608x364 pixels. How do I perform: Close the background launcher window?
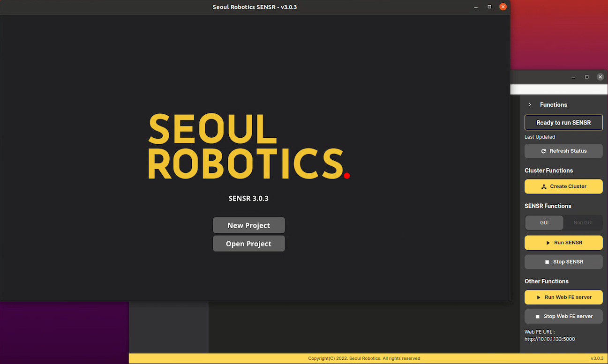pyautogui.click(x=600, y=77)
